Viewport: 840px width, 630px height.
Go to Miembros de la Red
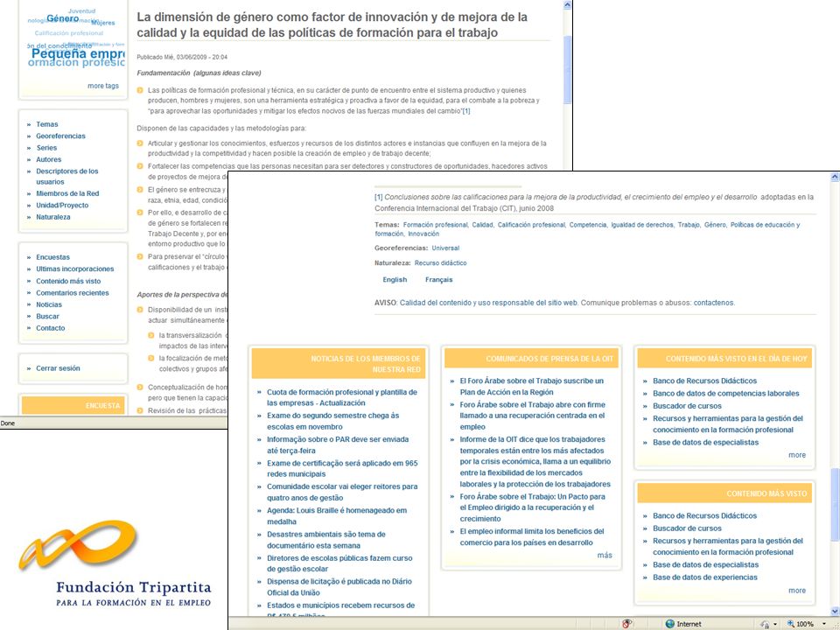click(67, 193)
